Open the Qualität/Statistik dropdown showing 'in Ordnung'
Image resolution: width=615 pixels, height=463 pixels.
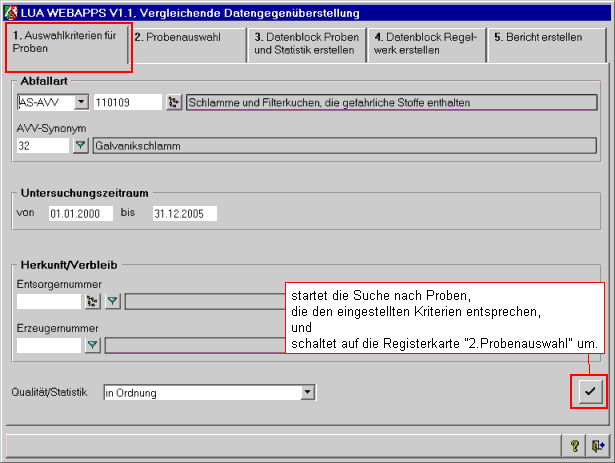click(308, 393)
